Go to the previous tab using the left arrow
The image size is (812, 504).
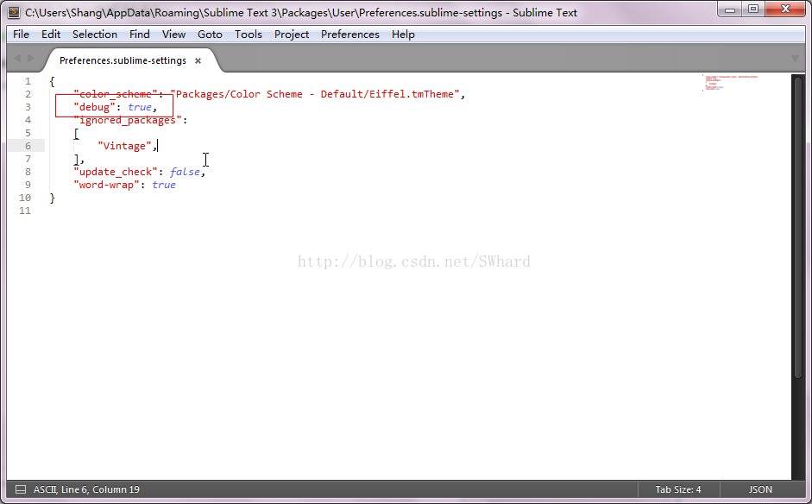pyautogui.click(x=17, y=58)
